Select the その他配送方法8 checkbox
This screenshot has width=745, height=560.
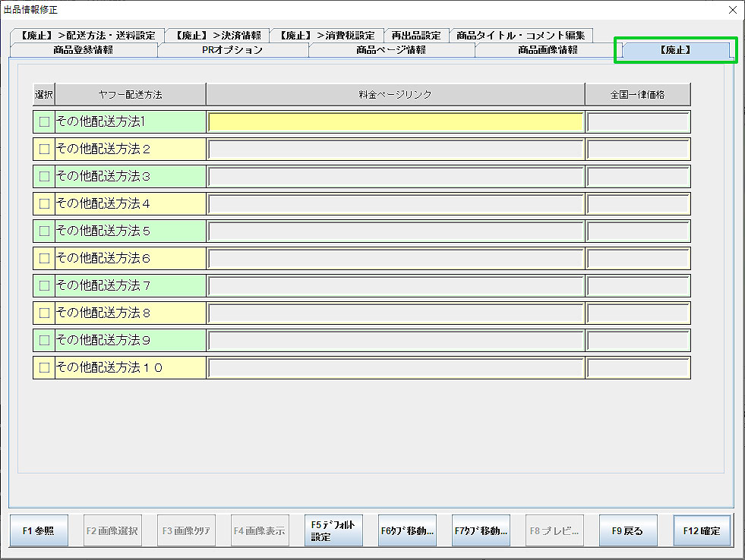44,313
